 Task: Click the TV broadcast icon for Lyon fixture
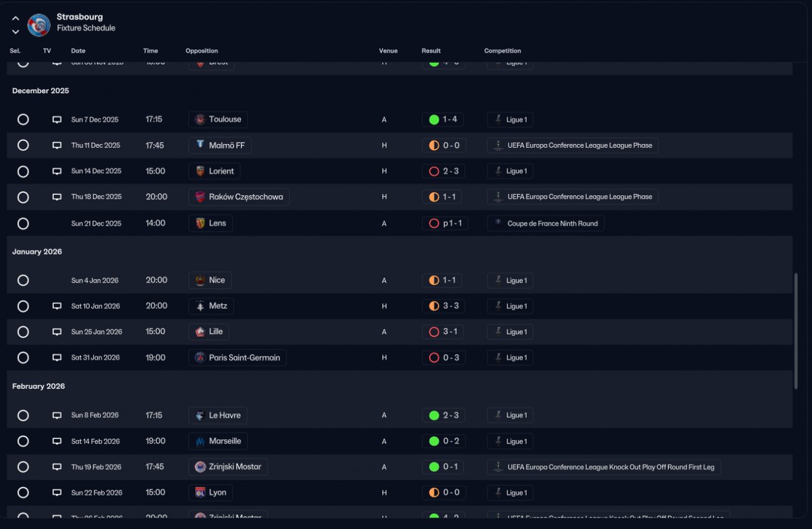coord(57,493)
